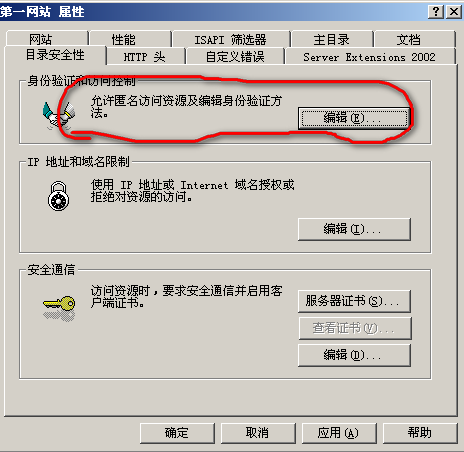Show the Server Extensions 2002 tab
The width and height of the screenshot is (464, 452).
click(x=370, y=56)
